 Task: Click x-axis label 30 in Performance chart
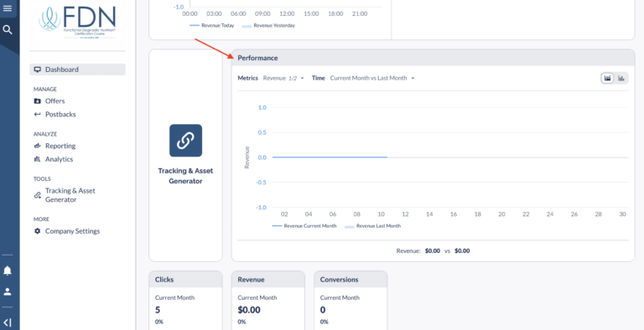[x=623, y=214]
